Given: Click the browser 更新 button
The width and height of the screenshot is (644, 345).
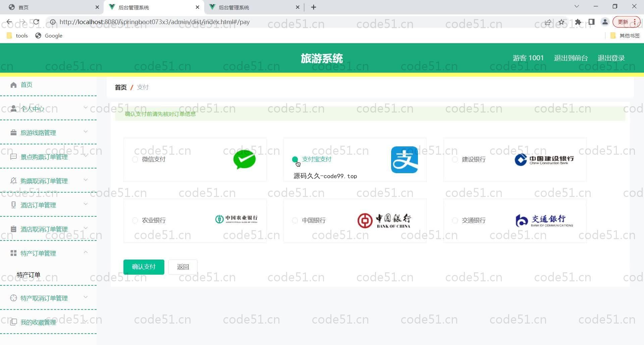Looking at the screenshot, I should click(x=627, y=22).
